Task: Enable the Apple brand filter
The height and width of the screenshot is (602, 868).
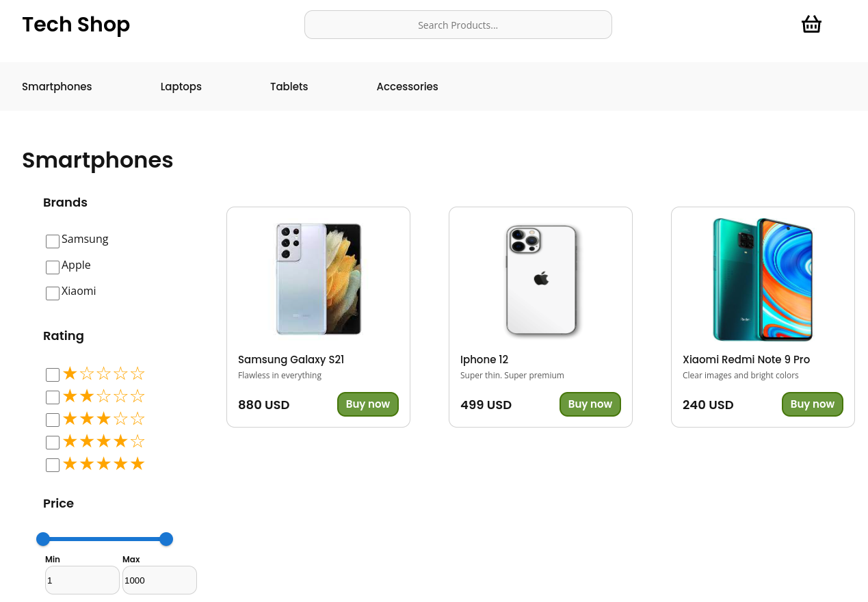Action: pyautogui.click(x=52, y=267)
